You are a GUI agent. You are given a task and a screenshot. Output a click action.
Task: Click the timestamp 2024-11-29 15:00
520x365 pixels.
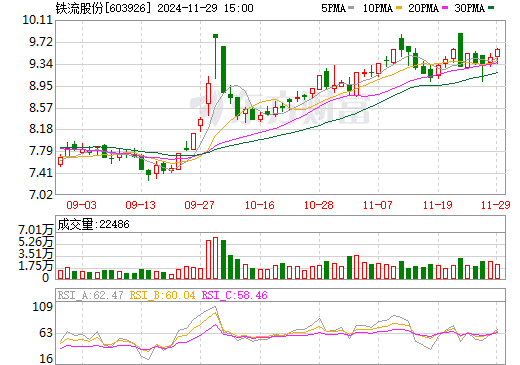coord(205,8)
